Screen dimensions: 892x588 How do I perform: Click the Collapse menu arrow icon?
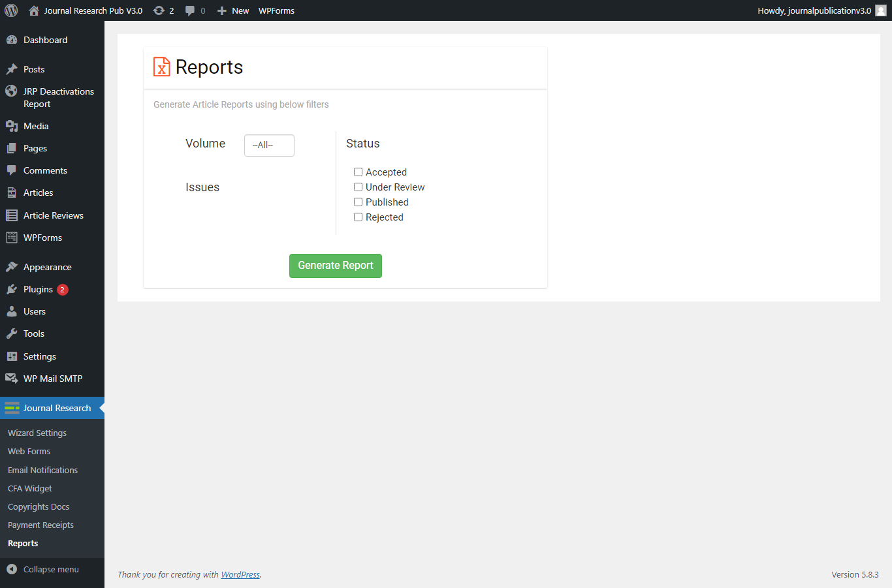[12, 569]
